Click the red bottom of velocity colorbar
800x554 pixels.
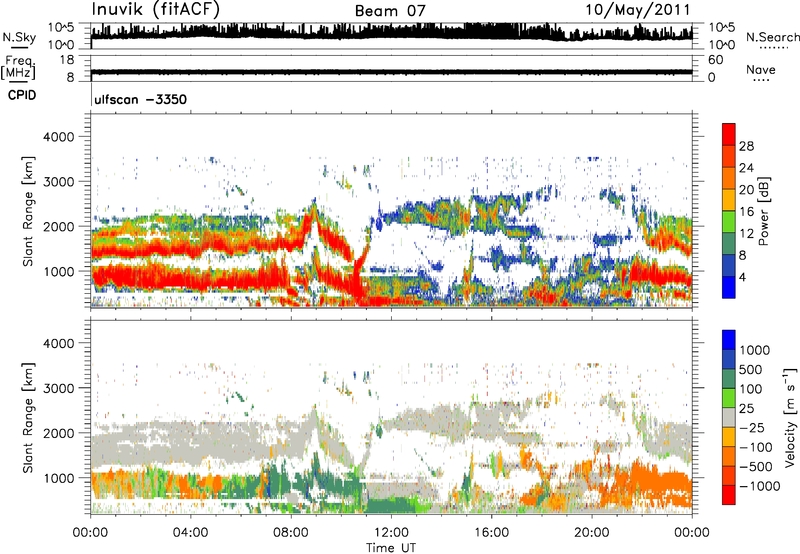point(729,495)
